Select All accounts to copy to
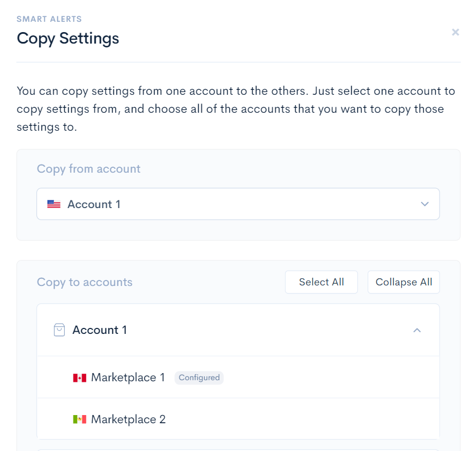 321,282
